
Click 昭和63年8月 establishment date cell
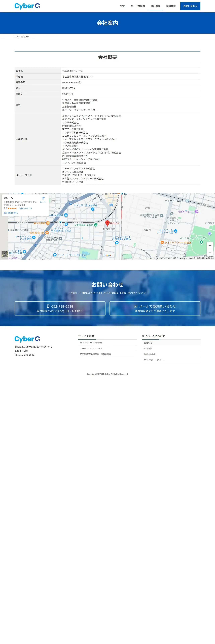point(130,88)
